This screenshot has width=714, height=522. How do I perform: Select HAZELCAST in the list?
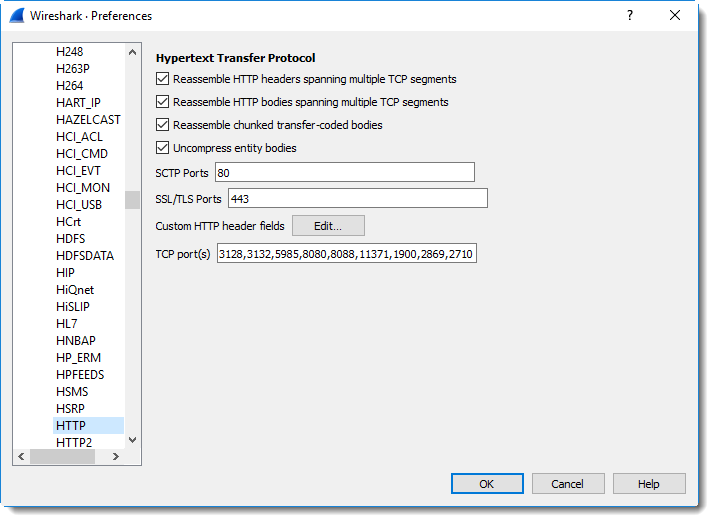coord(88,120)
